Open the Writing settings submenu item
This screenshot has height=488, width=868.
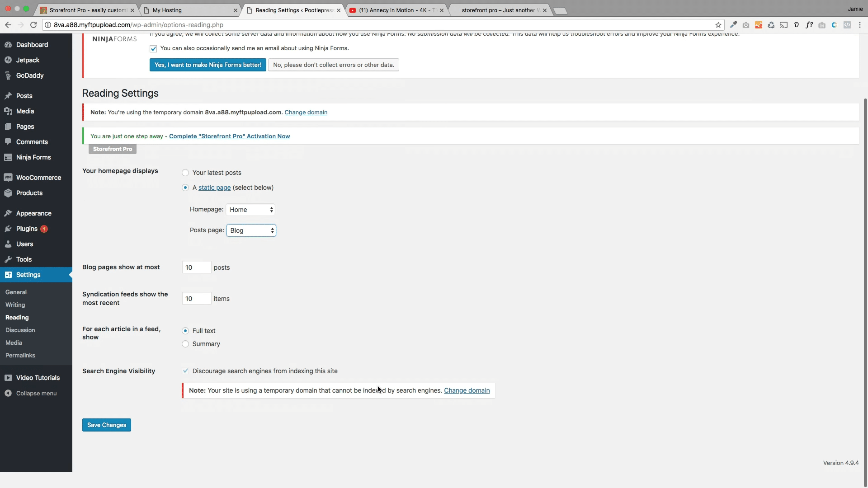click(15, 305)
